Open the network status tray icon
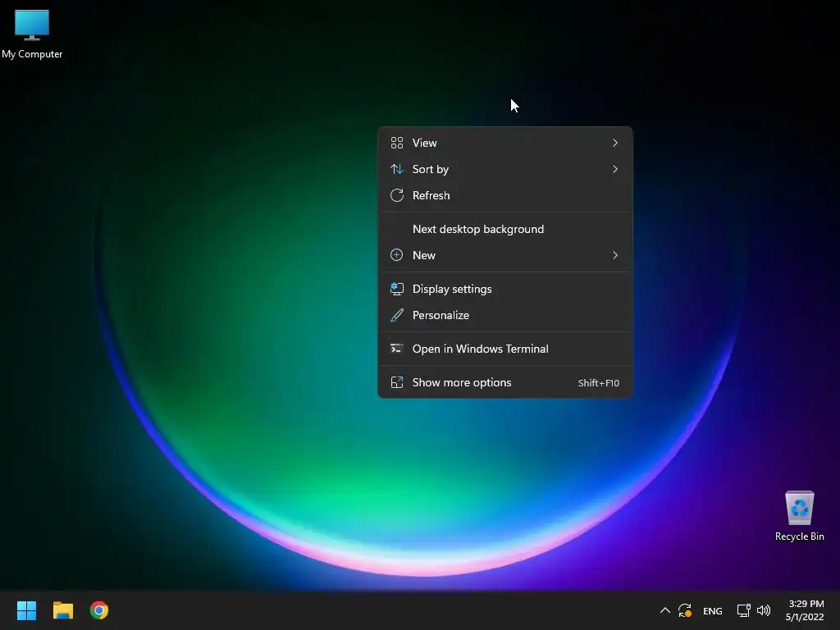 point(743,610)
